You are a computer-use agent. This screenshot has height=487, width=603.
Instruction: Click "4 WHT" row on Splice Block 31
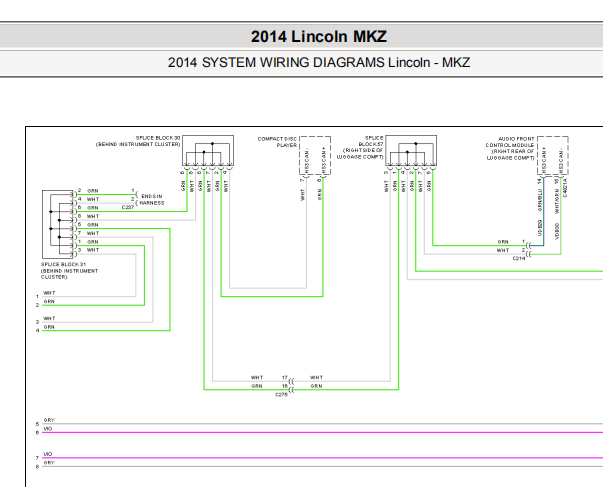pos(88,199)
